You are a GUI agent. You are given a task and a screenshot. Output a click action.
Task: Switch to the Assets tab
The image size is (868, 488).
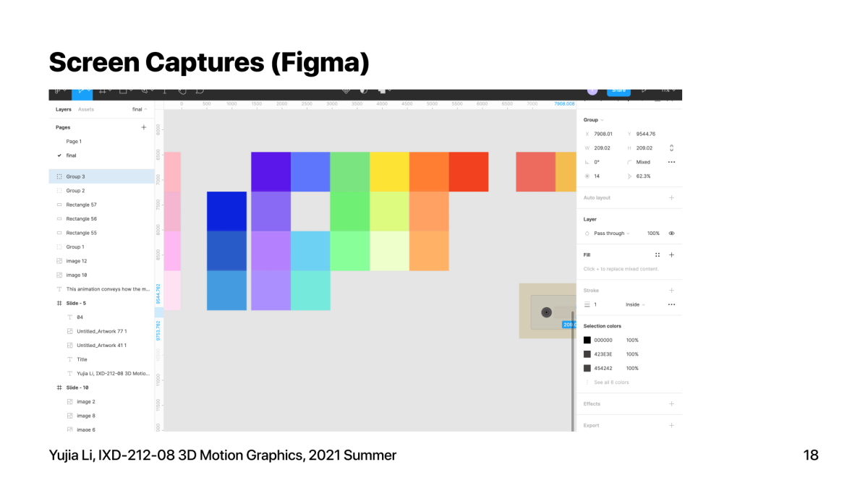click(86, 109)
